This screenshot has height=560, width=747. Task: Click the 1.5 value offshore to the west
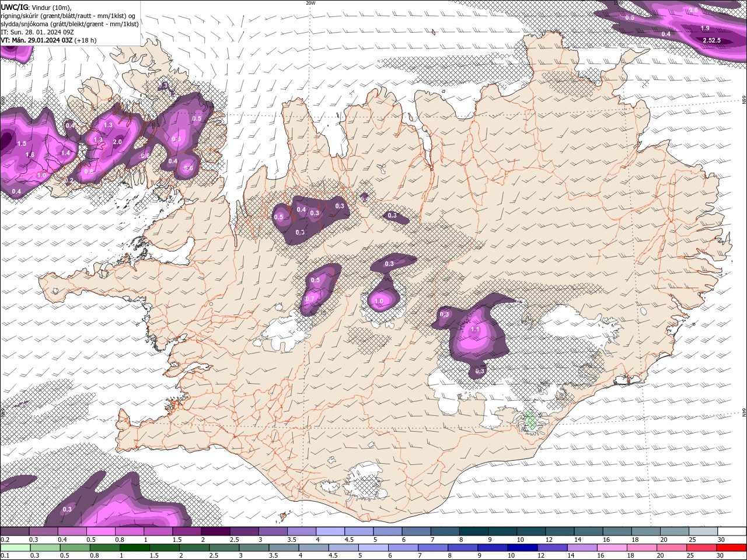tap(22, 143)
